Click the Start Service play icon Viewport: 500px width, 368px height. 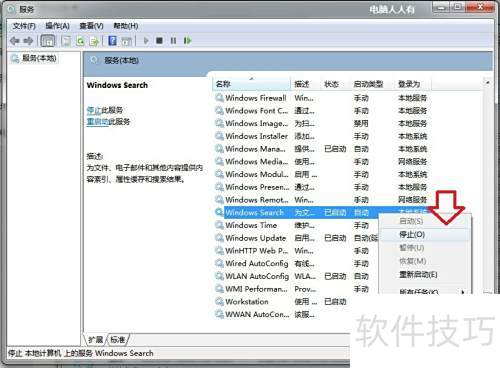[146, 41]
